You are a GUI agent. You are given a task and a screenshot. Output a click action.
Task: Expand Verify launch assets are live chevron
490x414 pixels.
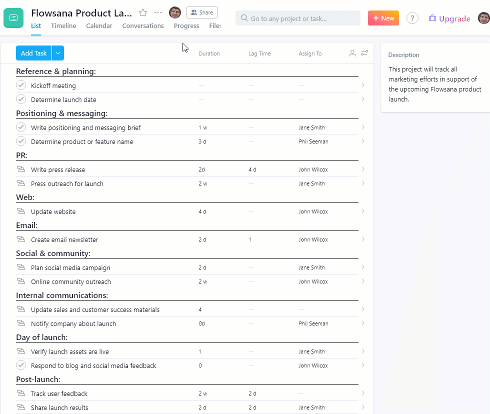[363, 351]
